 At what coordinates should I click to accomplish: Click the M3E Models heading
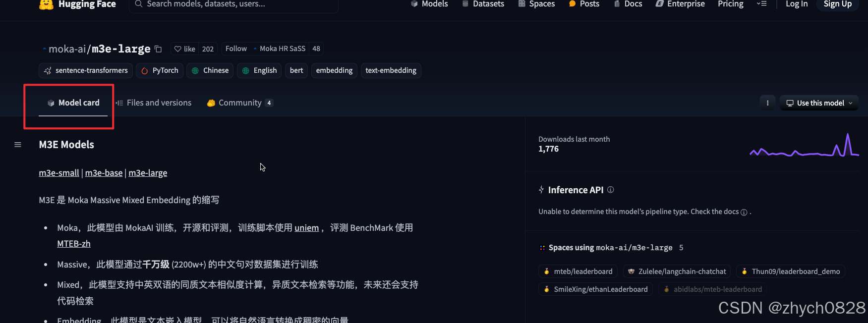point(66,145)
